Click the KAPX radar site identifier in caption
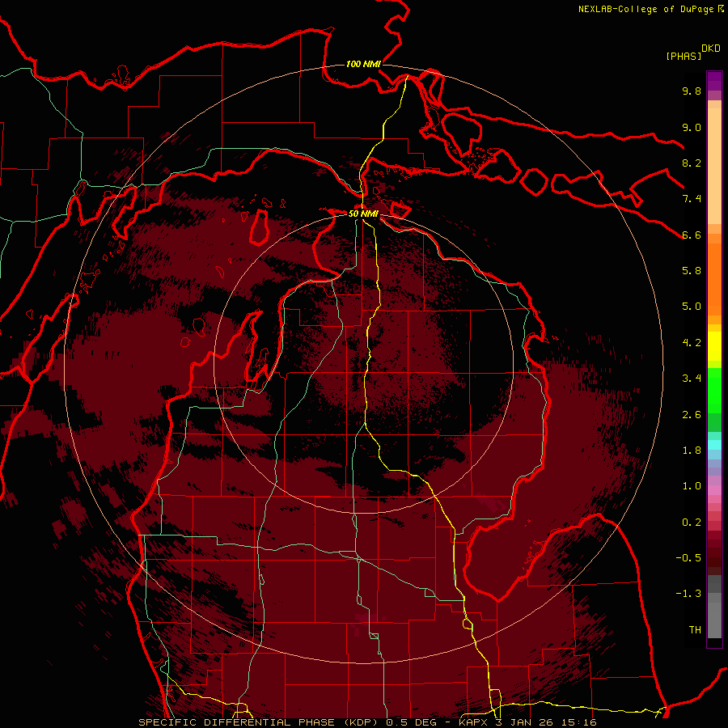The image size is (728, 728). (x=475, y=722)
